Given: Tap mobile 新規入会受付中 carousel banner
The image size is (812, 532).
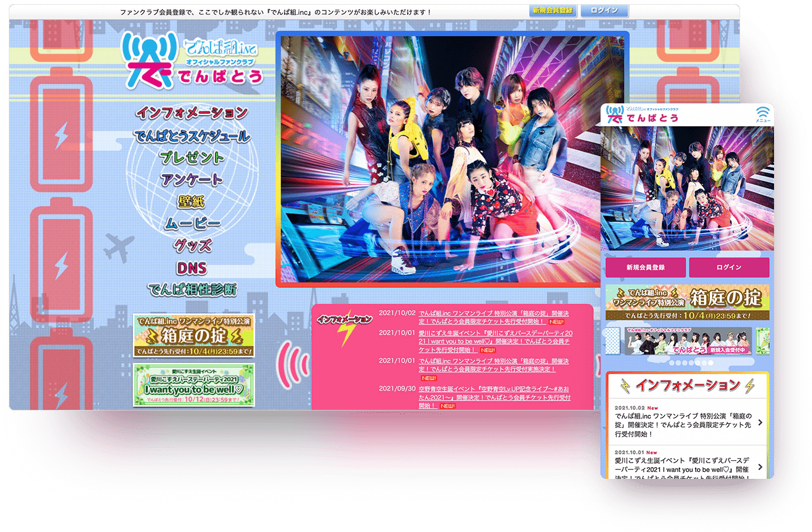Looking at the screenshot, I should coord(687,341).
